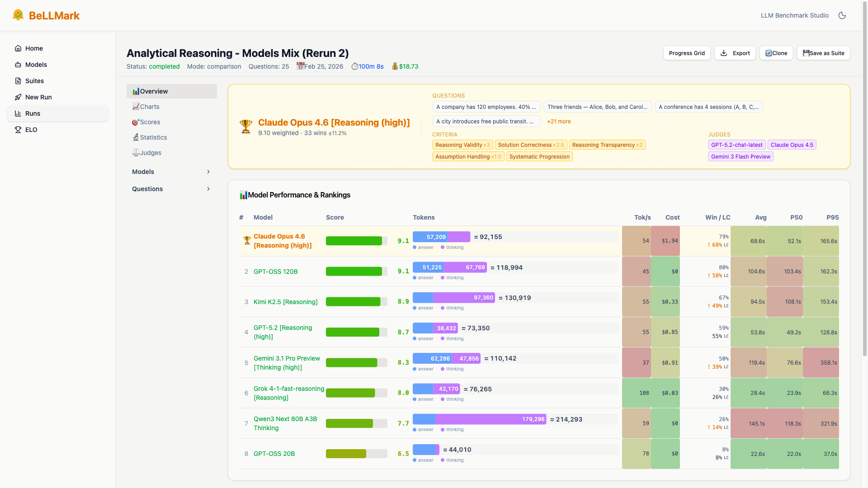
Task: Start a New Run via the rocket icon
Action: coord(18,97)
